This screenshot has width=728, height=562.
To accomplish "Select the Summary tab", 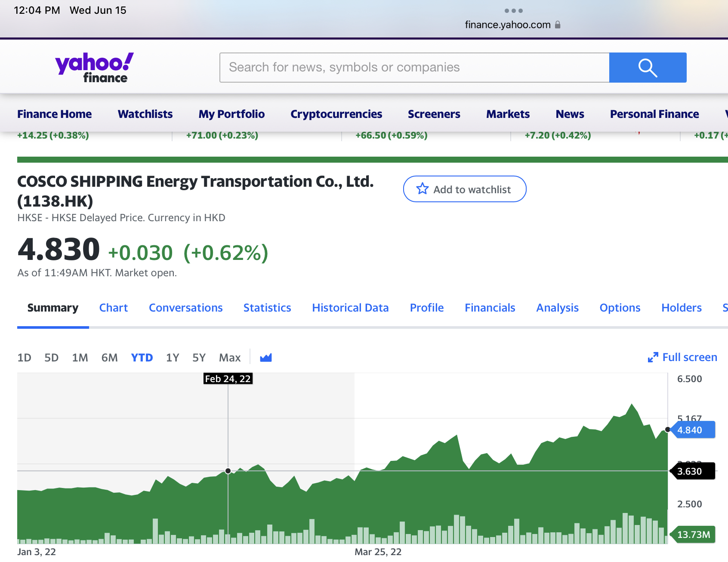I will click(x=53, y=308).
